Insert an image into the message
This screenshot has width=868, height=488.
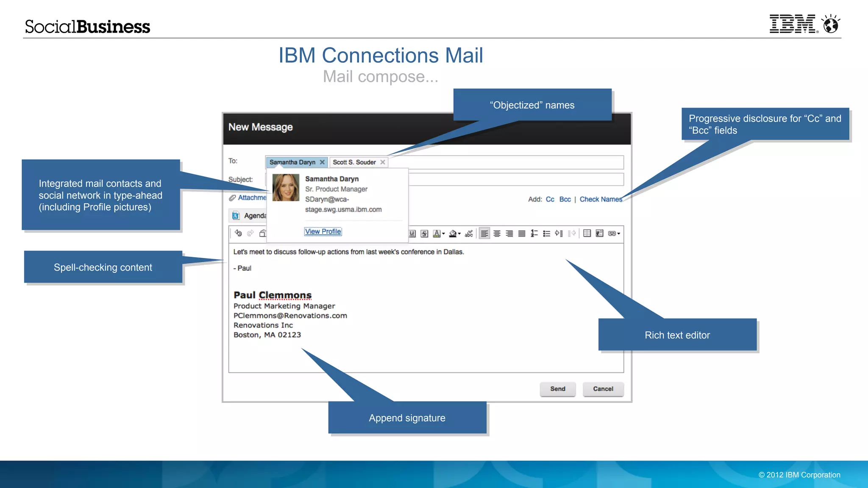pos(599,233)
